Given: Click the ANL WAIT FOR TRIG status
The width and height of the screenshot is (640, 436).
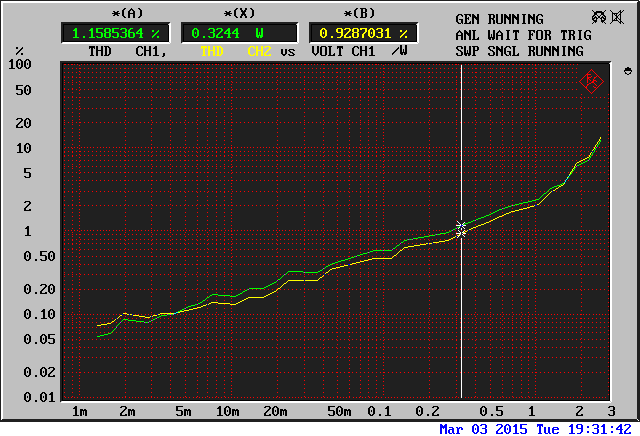Looking at the screenshot, I should coord(523,35).
